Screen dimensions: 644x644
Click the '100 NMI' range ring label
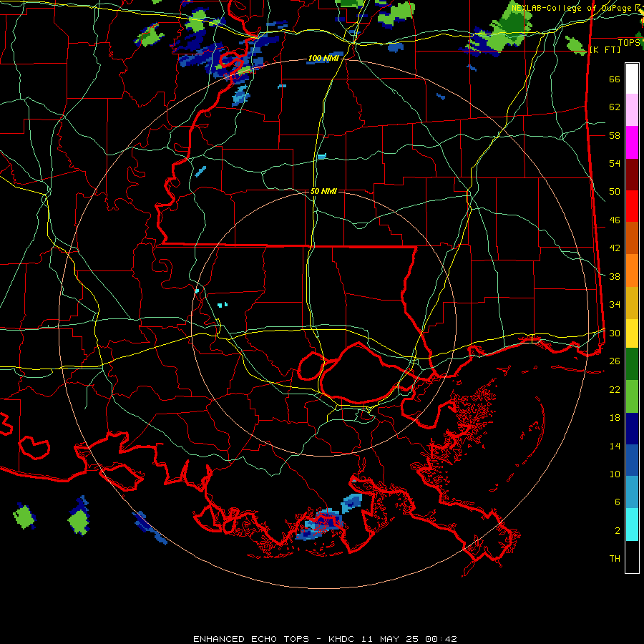click(x=323, y=59)
